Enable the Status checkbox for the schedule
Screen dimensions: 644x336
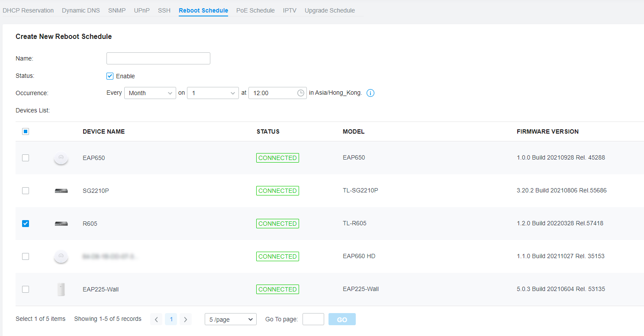tap(109, 76)
